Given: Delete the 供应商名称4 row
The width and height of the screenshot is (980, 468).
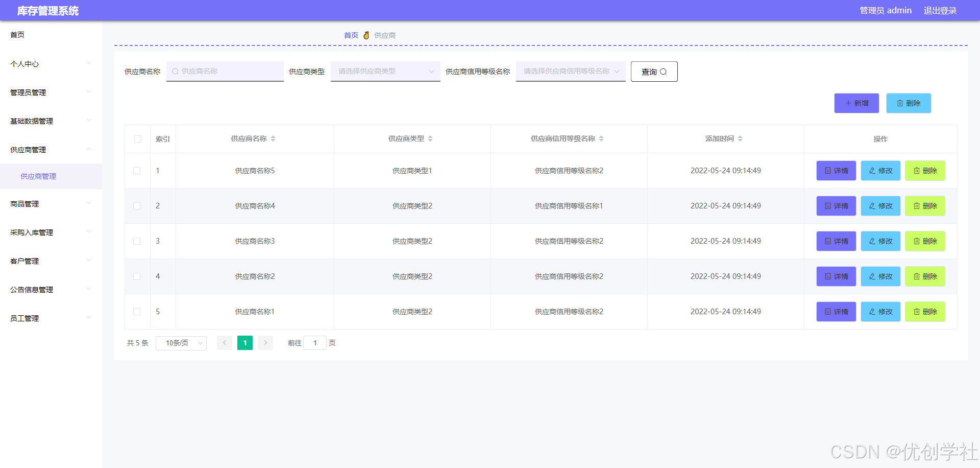Looking at the screenshot, I should [925, 206].
